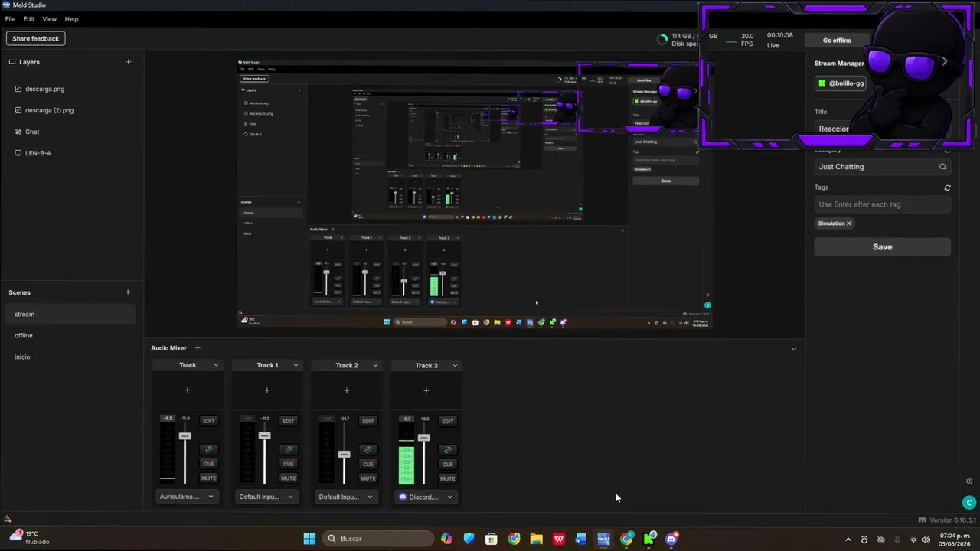Click the teal round C badge

(969, 503)
